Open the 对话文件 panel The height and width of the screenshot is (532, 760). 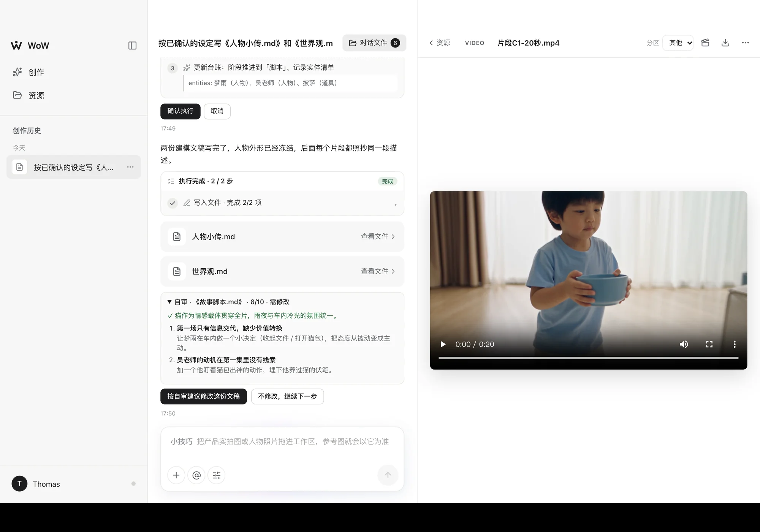tap(374, 43)
